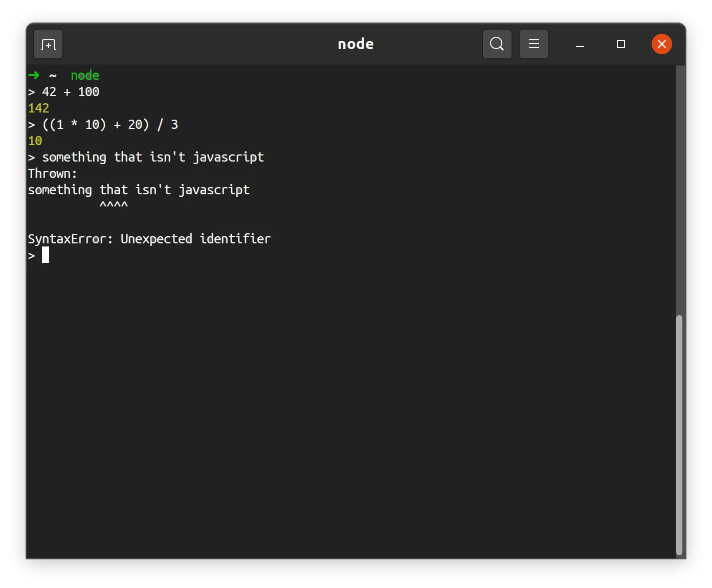Click the green 'node' command text
This screenshot has height=588, width=712.
point(85,75)
